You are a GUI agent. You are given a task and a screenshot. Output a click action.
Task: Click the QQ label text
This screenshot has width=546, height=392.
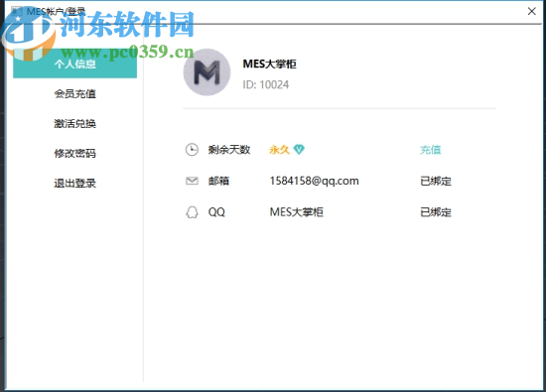point(216,212)
